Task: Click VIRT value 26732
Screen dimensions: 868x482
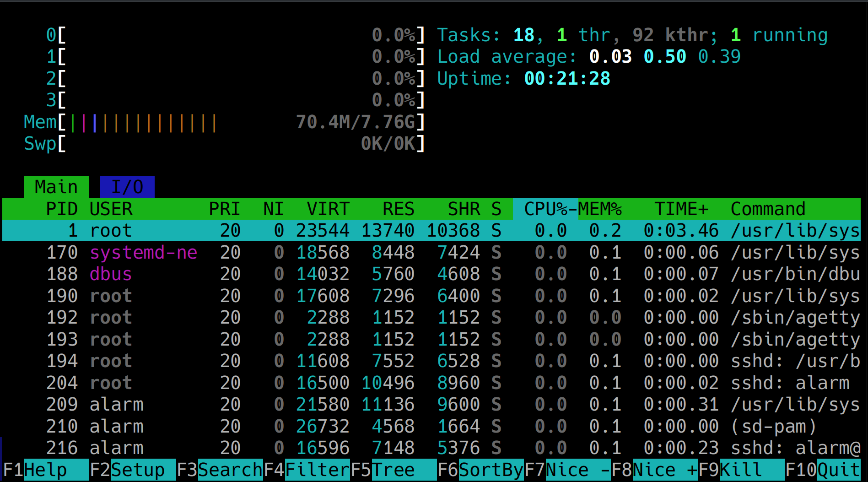Action: [x=323, y=426]
